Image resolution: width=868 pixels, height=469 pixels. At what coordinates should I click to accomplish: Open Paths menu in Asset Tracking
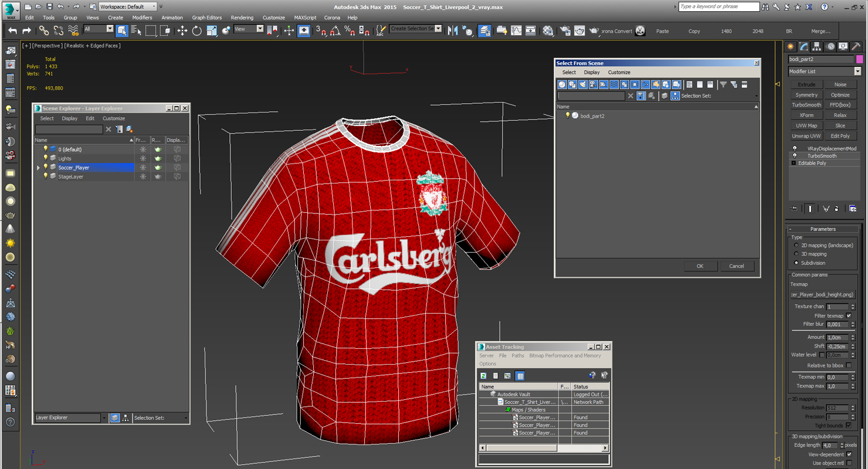tap(518, 355)
